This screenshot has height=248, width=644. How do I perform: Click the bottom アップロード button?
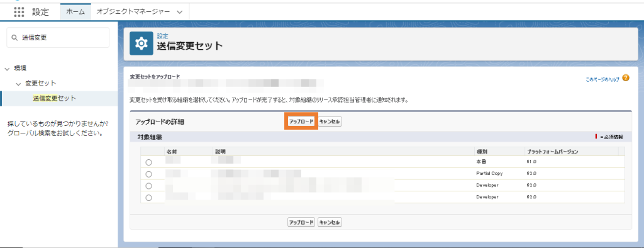coord(301,222)
